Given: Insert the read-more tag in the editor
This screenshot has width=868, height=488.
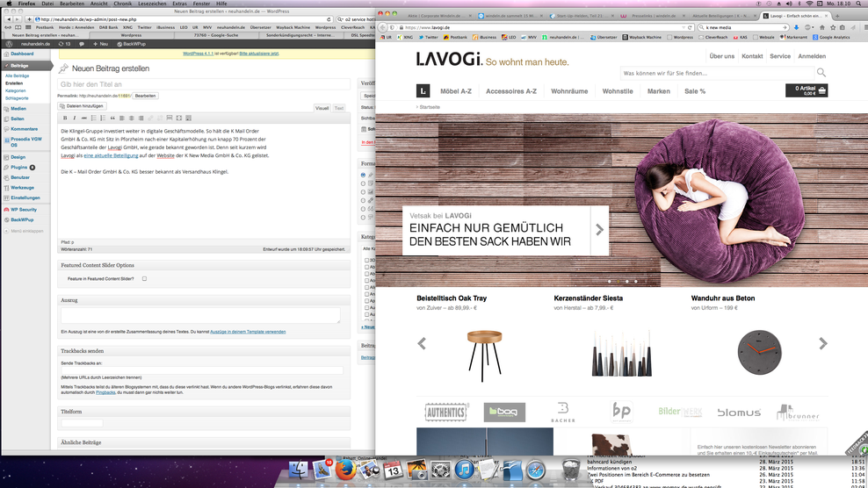Looking at the screenshot, I should click(x=170, y=118).
